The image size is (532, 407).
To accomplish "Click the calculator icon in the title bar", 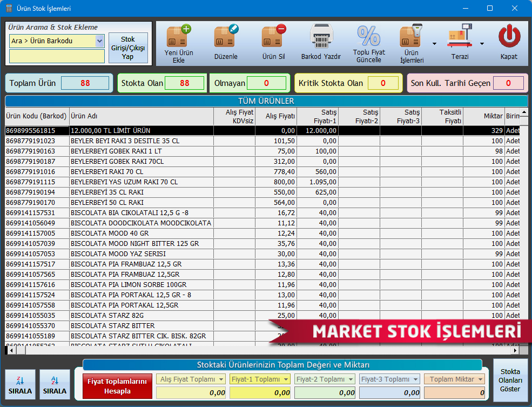I will (x=9, y=8).
